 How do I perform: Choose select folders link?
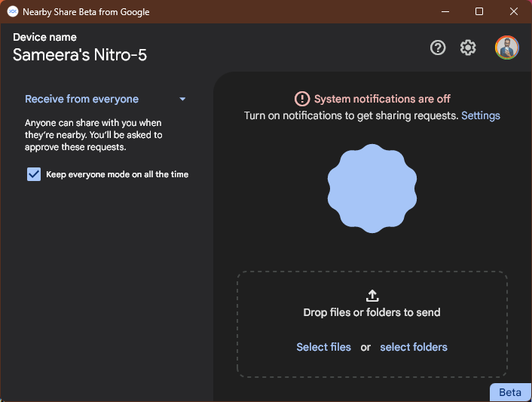coord(414,347)
